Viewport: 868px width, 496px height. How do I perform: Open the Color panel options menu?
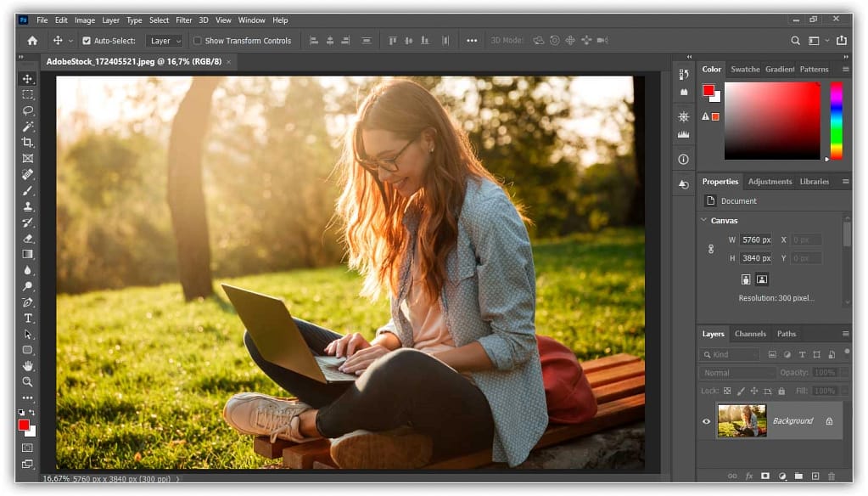click(845, 70)
